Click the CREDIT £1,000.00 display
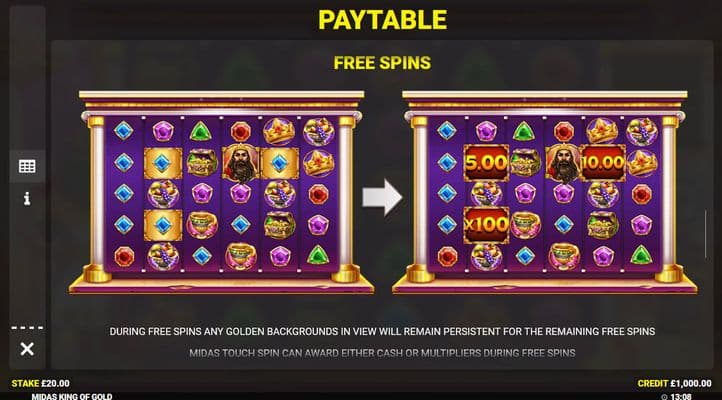The width and height of the screenshot is (722, 400). pyautogui.click(x=674, y=383)
